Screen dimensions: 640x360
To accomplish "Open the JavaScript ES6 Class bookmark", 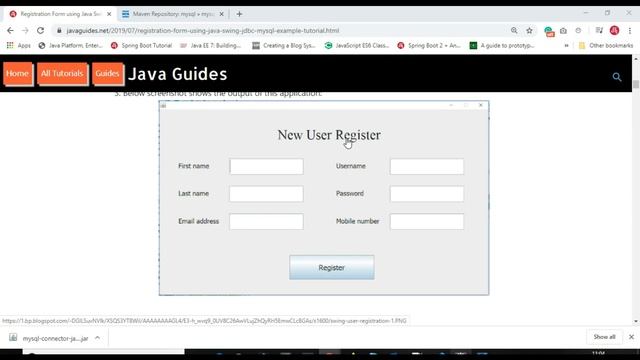I will point(357,46).
